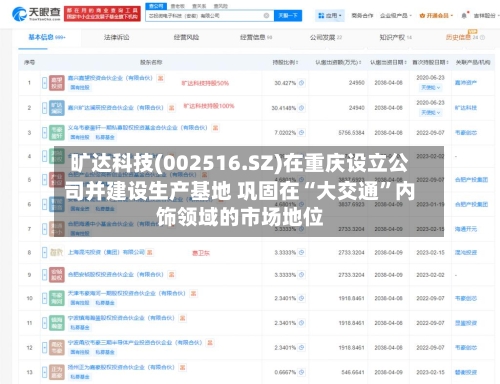Viewport: 500px width, 384px height.
Task: Open logo of shareholder row 3 义乌韦豪
Action: (57, 133)
